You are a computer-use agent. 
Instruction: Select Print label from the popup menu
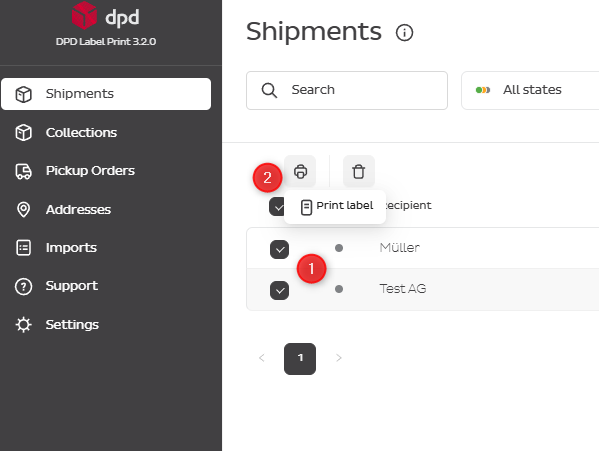[336, 207]
